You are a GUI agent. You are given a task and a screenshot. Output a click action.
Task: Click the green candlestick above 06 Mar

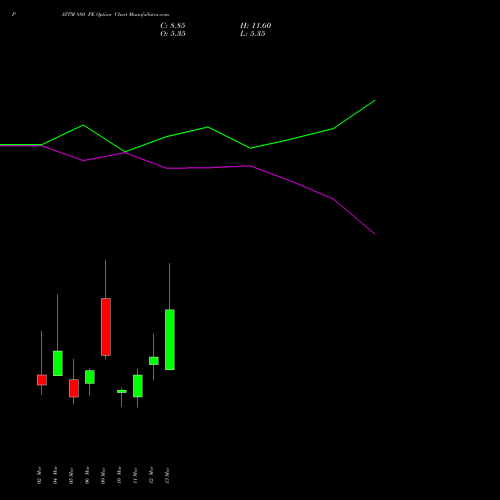tap(90, 377)
